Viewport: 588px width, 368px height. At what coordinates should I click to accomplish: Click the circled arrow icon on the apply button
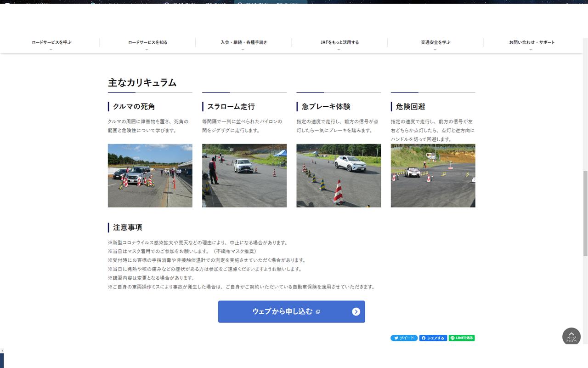[x=356, y=311]
